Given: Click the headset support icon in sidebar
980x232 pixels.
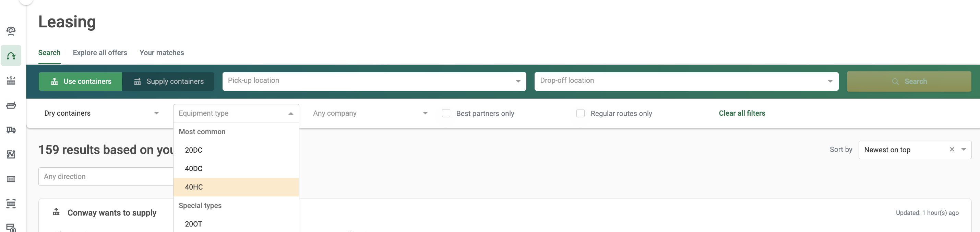Looking at the screenshot, I should 11,31.
